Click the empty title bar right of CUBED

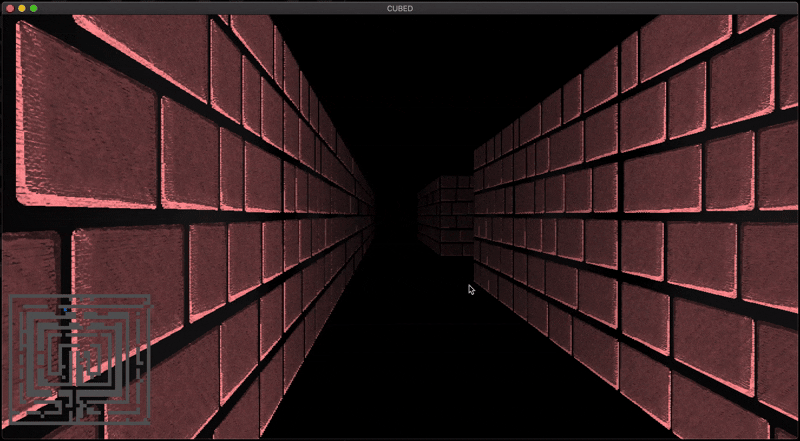click(600, 7)
